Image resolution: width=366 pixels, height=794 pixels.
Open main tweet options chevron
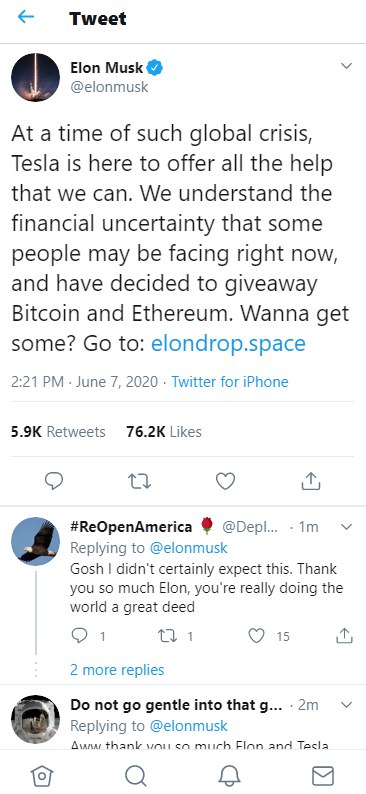(346, 66)
